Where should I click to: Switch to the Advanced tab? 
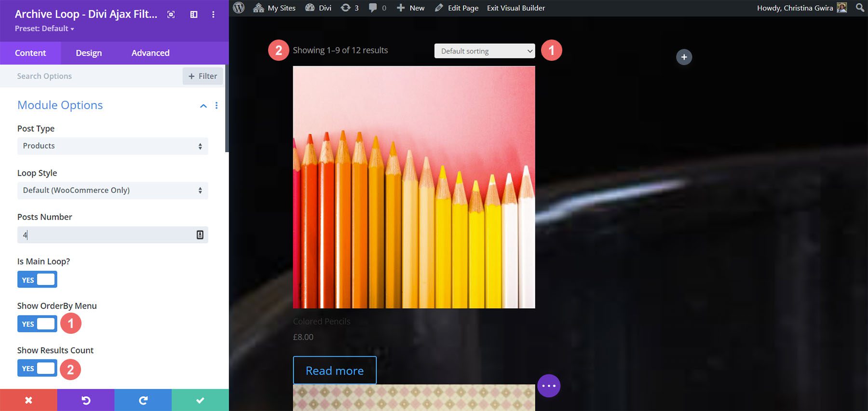(150, 53)
